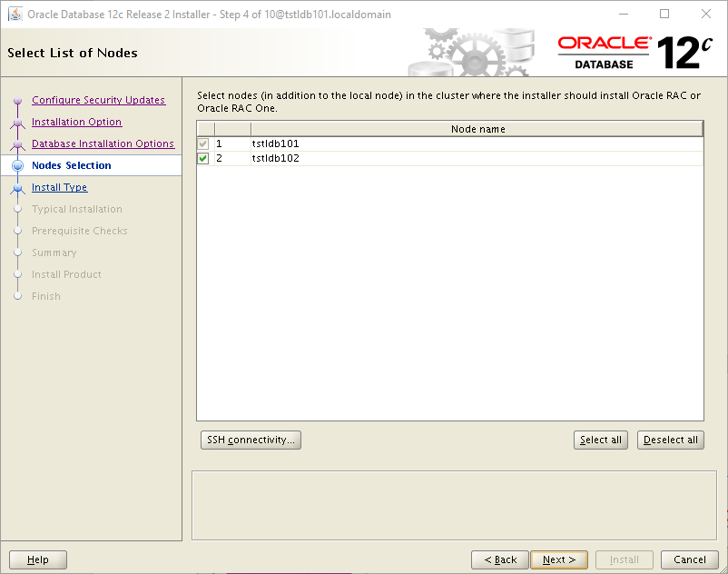Click the Select all button

[601, 440]
